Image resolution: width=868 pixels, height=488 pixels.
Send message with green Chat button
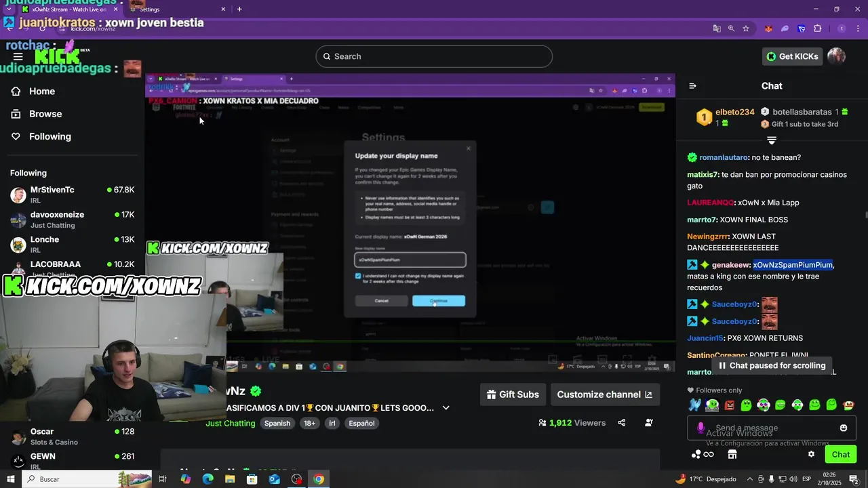(840, 454)
